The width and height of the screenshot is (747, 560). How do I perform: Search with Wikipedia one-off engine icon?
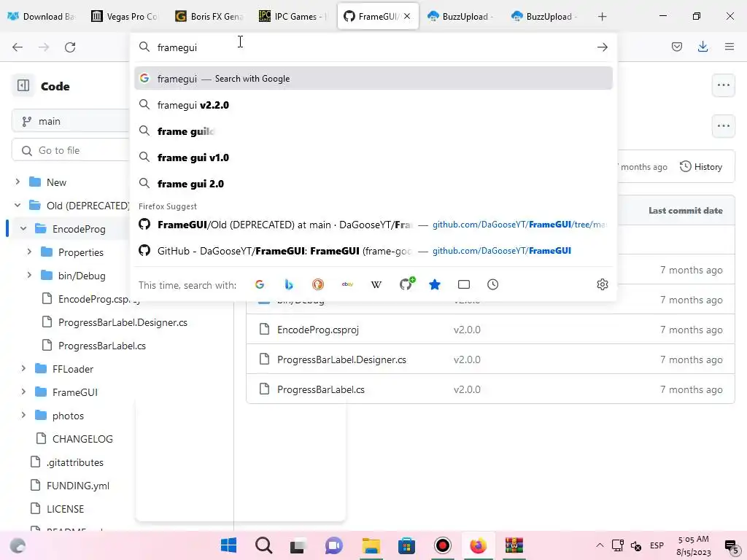pyautogui.click(x=376, y=285)
